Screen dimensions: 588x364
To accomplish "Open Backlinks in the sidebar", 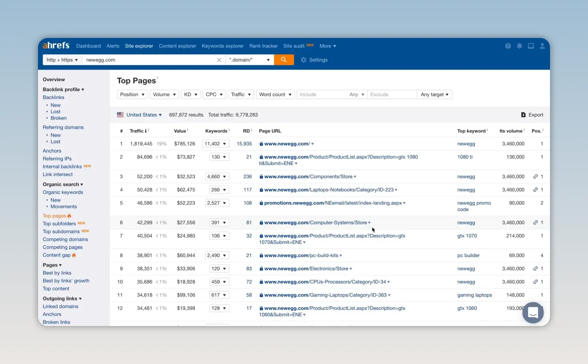I will tap(53, 98).
